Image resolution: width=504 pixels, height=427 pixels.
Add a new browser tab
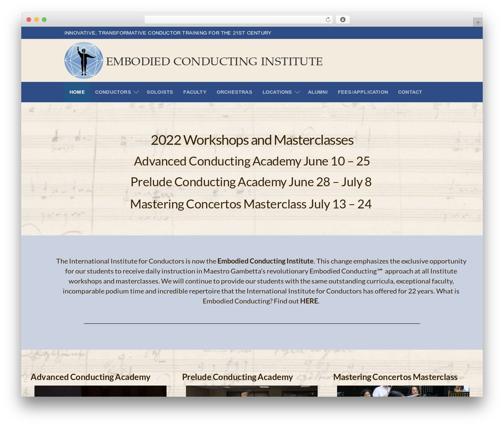pos(478,22)
